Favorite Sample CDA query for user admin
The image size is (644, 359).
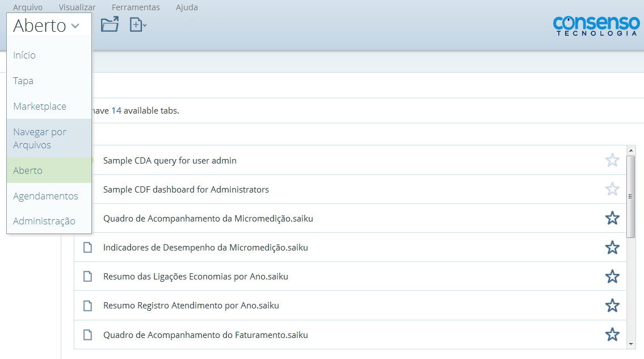click(612, 160)
